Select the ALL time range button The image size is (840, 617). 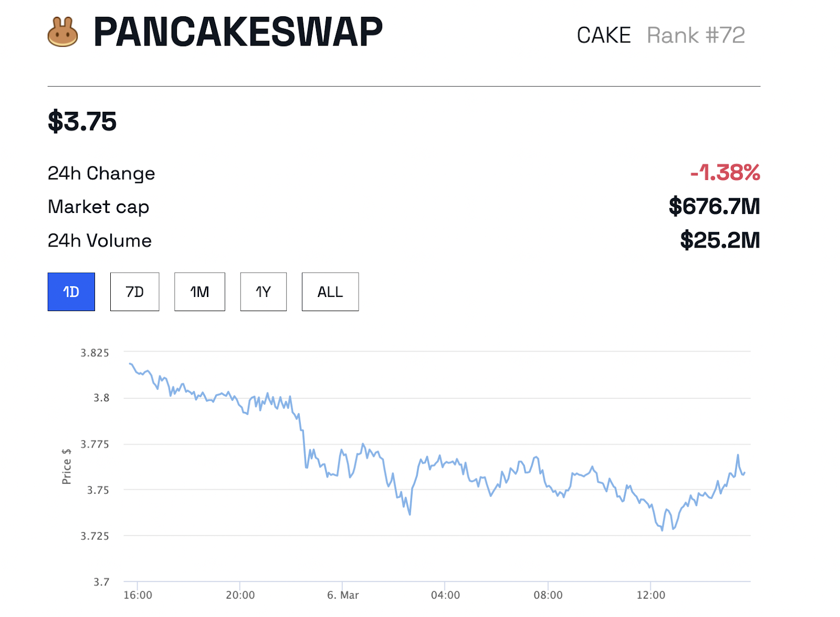coord(330,292)
